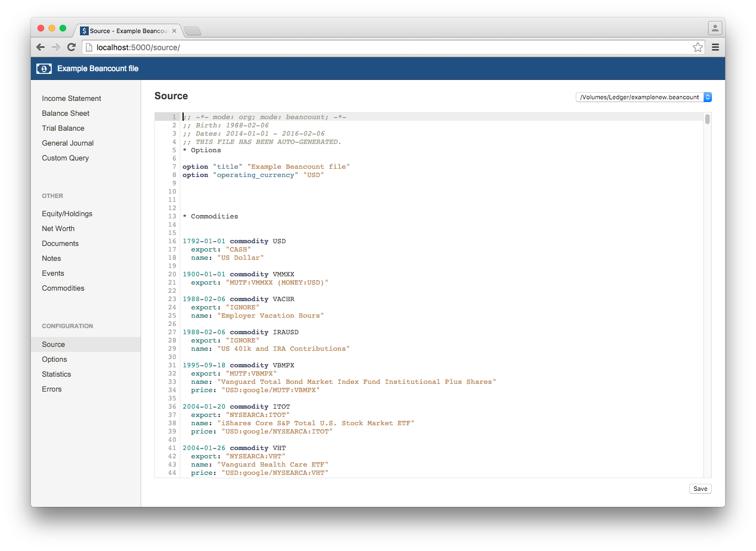Click the localhost address bar
Image resolution: width=756 pixels, height=551 pixels.
[x=386, y=47]
